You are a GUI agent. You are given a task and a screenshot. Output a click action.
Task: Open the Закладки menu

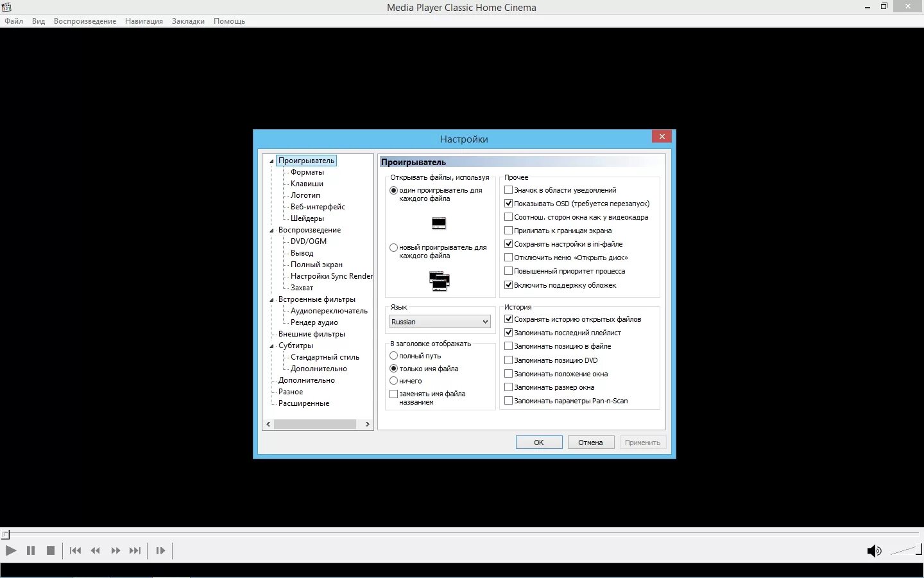click(x=188, y=21)
